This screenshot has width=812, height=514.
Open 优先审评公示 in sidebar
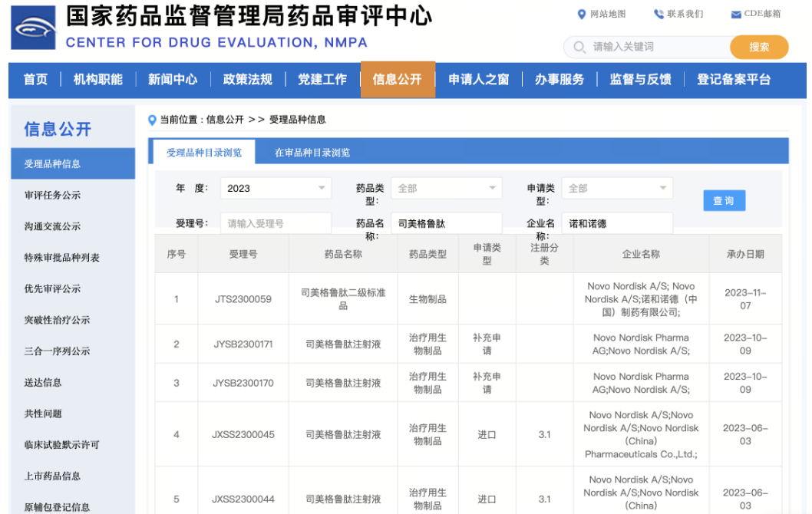click(52, 288)
